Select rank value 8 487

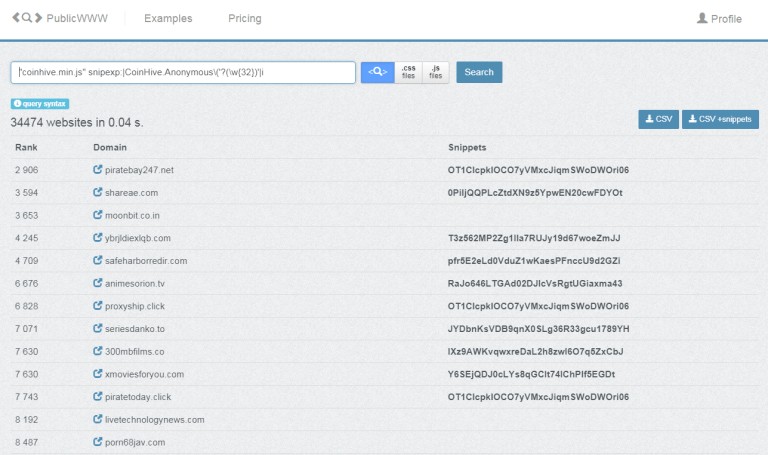coord(26,442)
